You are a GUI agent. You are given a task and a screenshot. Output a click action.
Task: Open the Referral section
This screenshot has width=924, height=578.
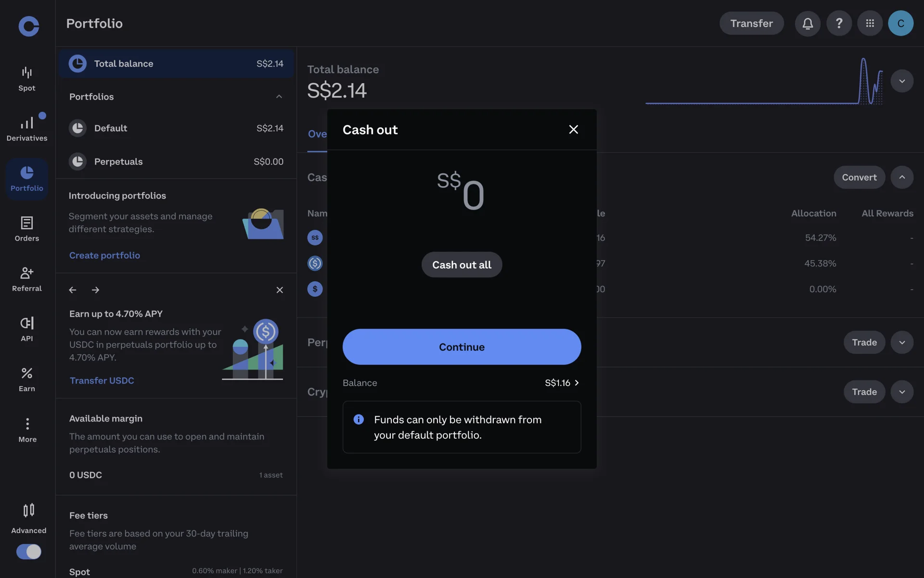27,279
